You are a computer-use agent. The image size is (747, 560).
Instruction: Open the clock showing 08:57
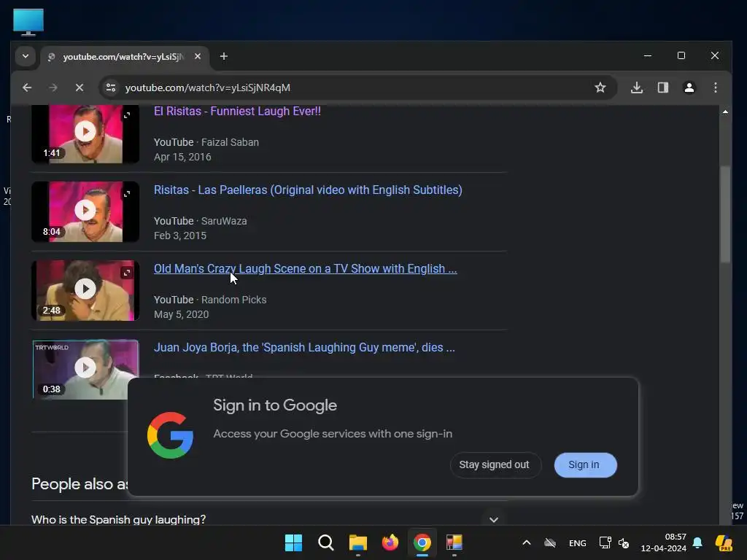(664, 542)
